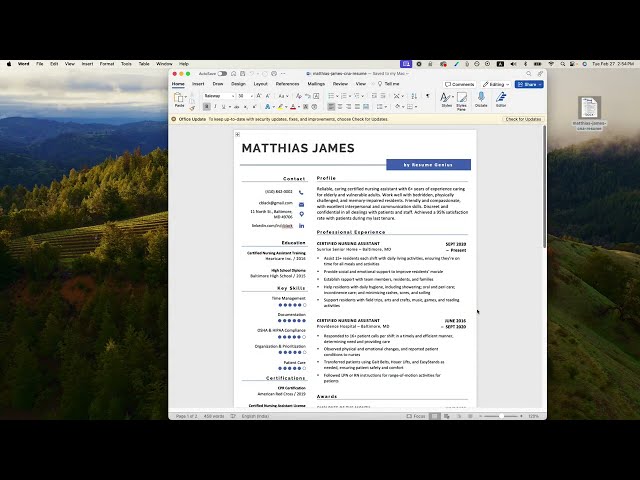Expand the bullets list dropdown
The image size is (640, 480).
337,96
